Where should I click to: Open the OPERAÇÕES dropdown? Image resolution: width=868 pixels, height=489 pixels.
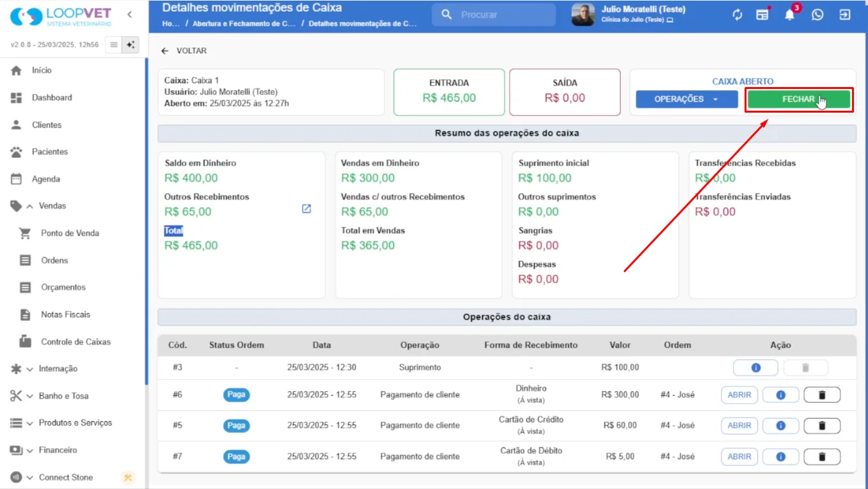(686, 99)
